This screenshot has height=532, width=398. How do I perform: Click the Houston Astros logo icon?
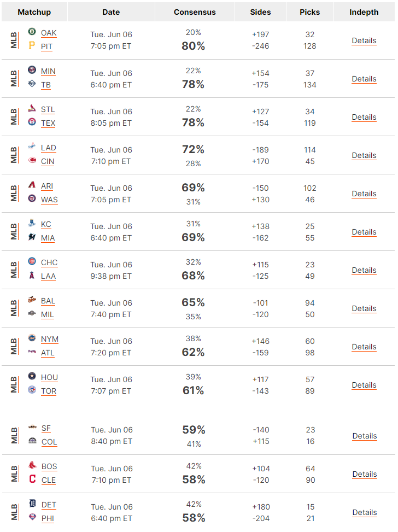32,377
